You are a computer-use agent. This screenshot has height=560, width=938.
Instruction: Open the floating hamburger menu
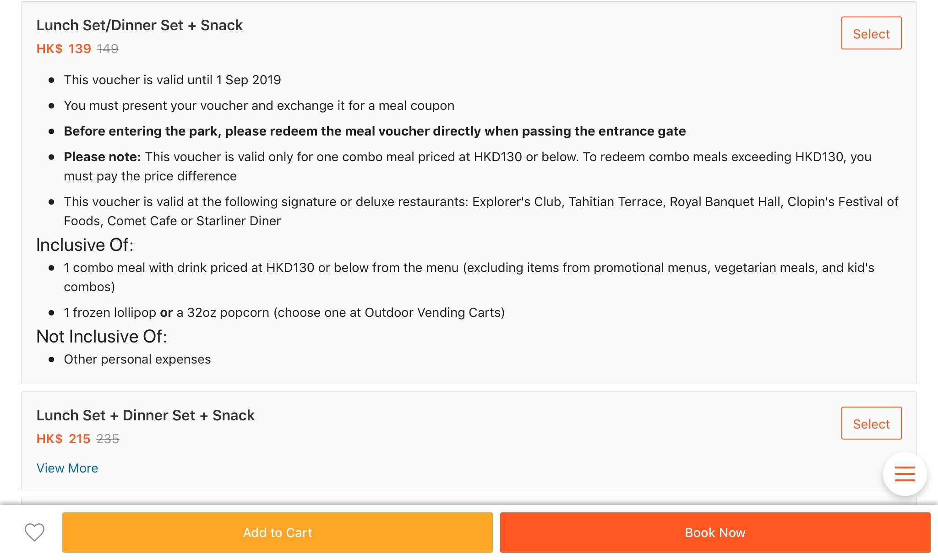tap(905, 474)
